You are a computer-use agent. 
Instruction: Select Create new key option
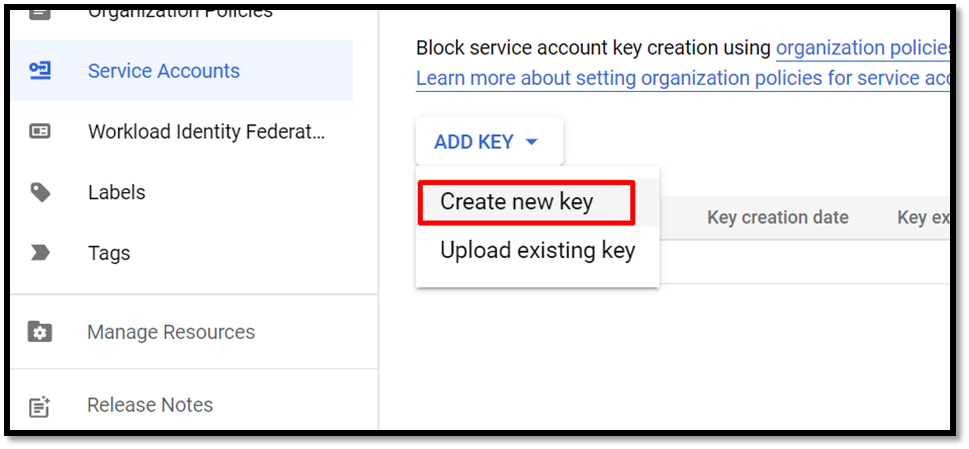tap(527, 202)
